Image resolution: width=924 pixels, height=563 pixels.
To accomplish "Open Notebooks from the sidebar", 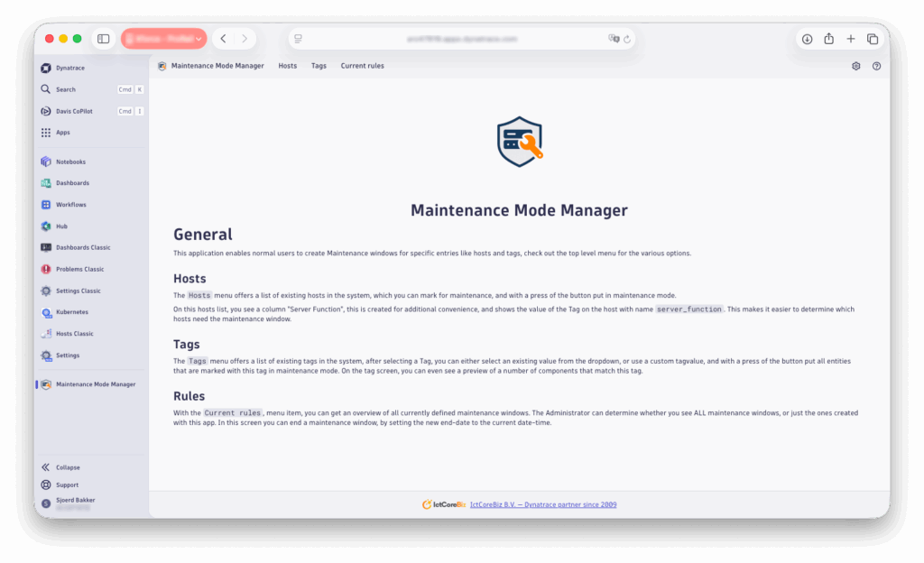I will click(x=70, y=162).
